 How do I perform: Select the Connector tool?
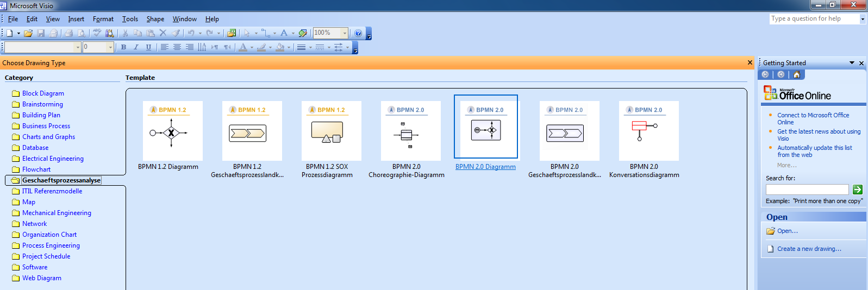[265, 33]
